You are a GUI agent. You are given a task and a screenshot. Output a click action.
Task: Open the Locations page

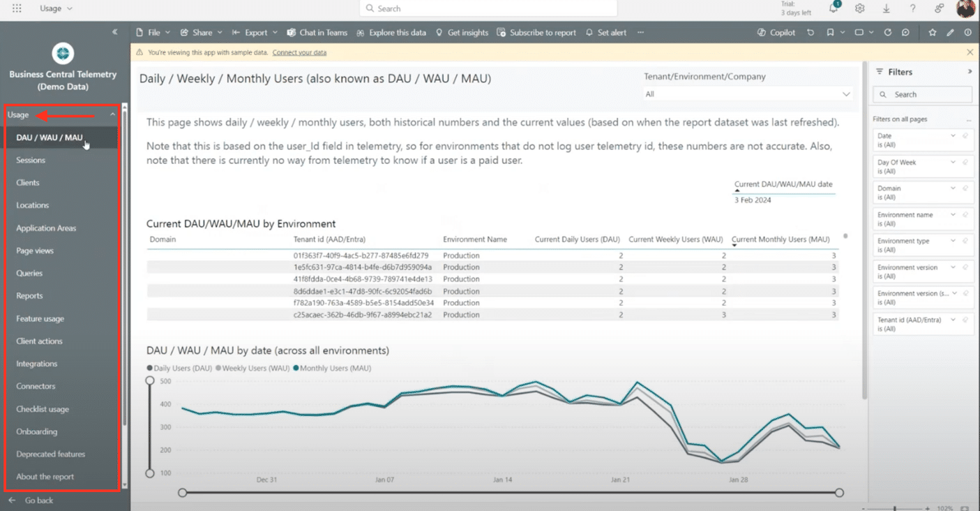(33, 205)
